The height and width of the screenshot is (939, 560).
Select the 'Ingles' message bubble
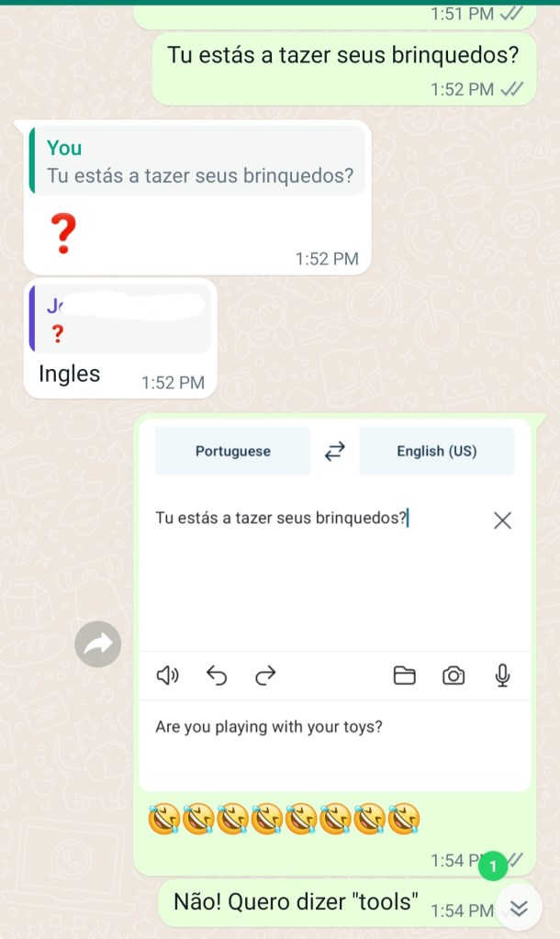[120, 341]
